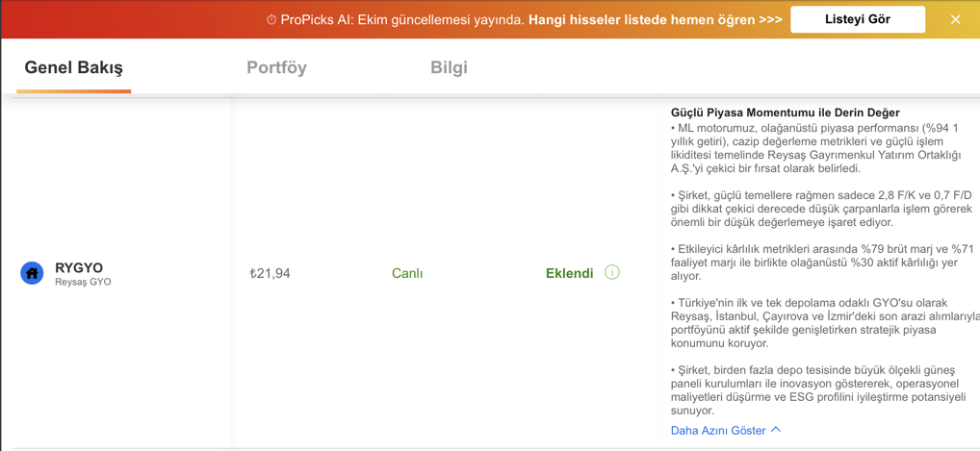Image resolution: width=980 pixels, height=451 pixels.
Task: Open the Portföy tab
Action: pyautogui.click(x=277, y=67)
